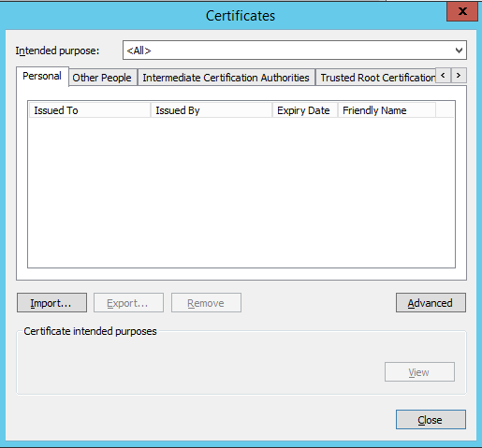
Task: Open the Trusted Root Certification tab
Action: [x=376, y=78]
